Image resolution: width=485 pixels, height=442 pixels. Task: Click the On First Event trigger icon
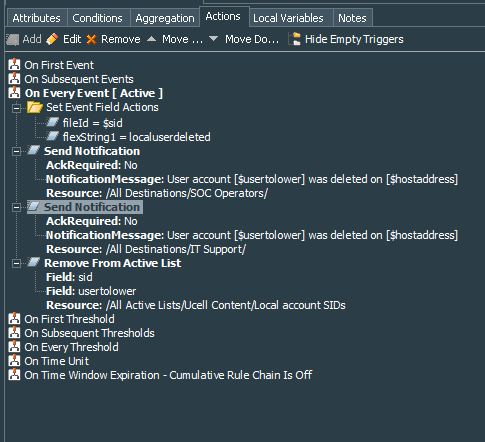click(14, 64)
